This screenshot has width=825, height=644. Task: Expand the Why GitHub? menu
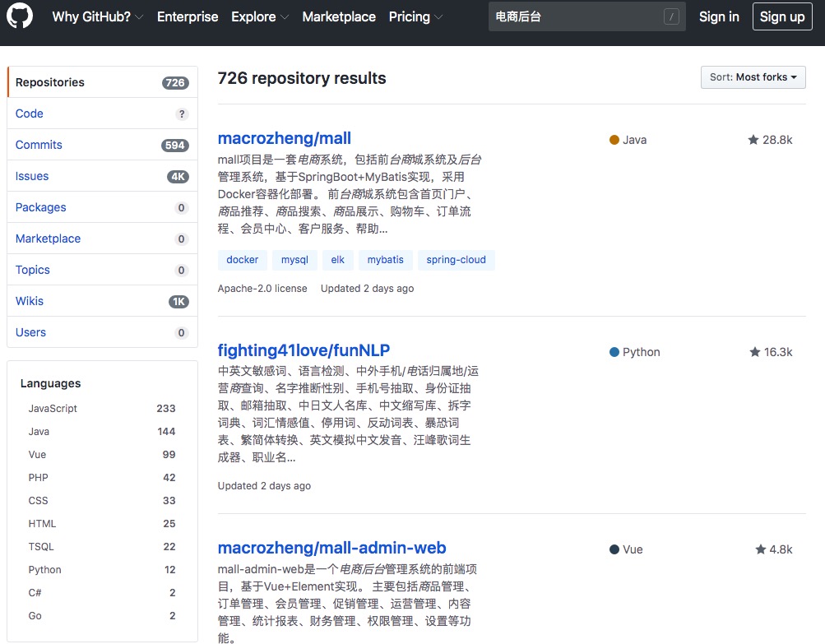[x=98, y=16]
